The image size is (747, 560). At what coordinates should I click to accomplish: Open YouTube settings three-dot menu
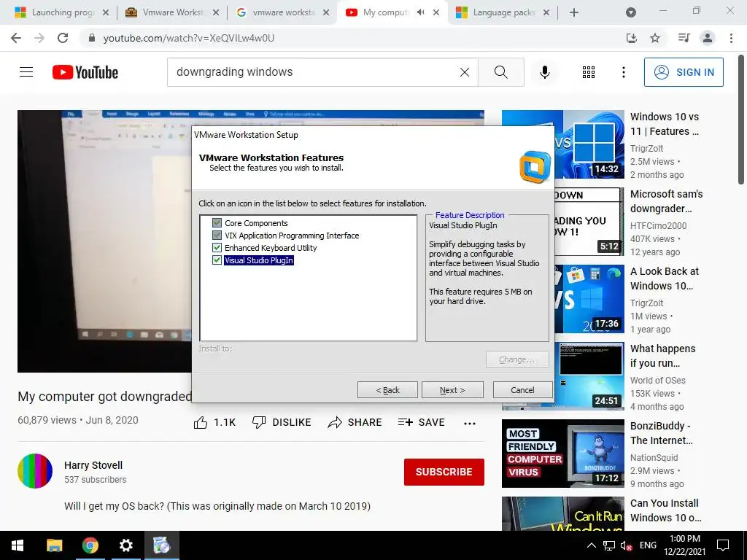click(x=623, y=72)
